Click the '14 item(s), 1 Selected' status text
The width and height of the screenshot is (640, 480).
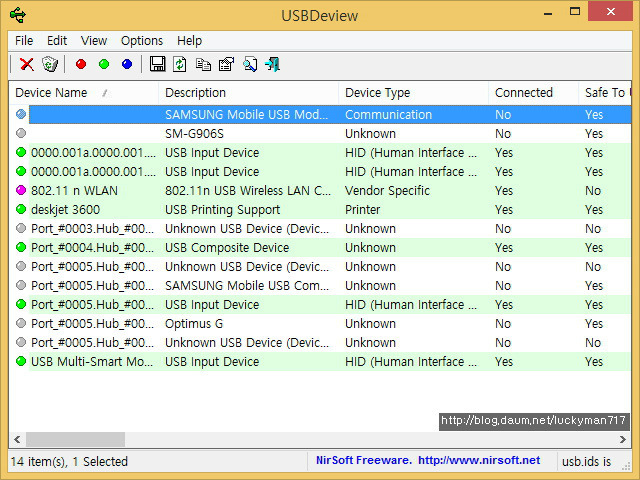pos(69,461)
